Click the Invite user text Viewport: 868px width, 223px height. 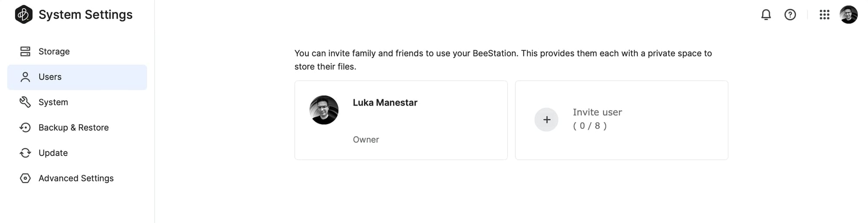(x=597, y=112)
